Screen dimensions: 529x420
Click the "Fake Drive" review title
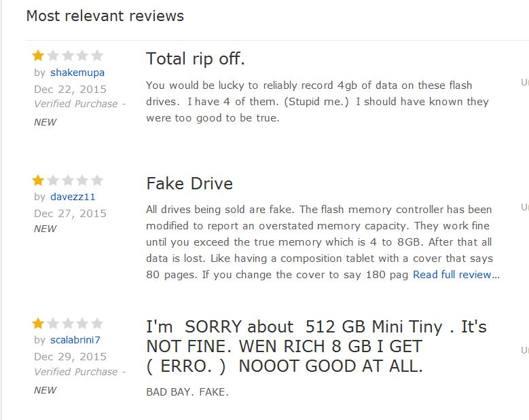point(189,184)
